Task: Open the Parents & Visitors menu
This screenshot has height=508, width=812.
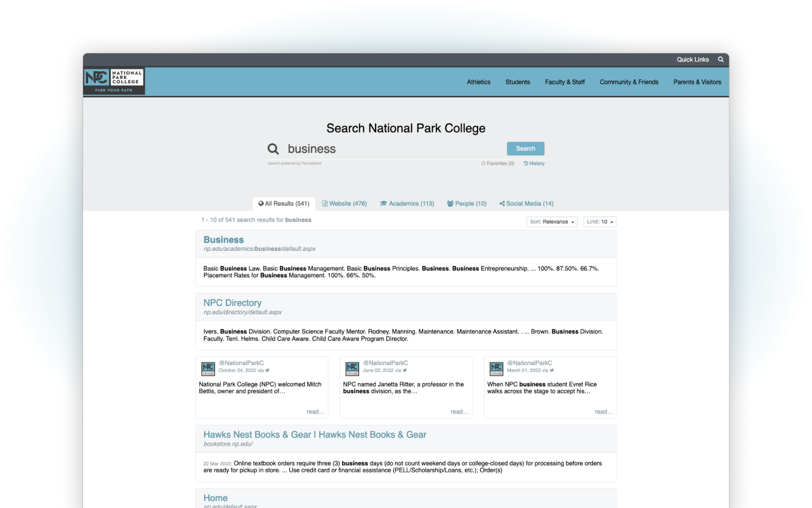Action: 697,82
